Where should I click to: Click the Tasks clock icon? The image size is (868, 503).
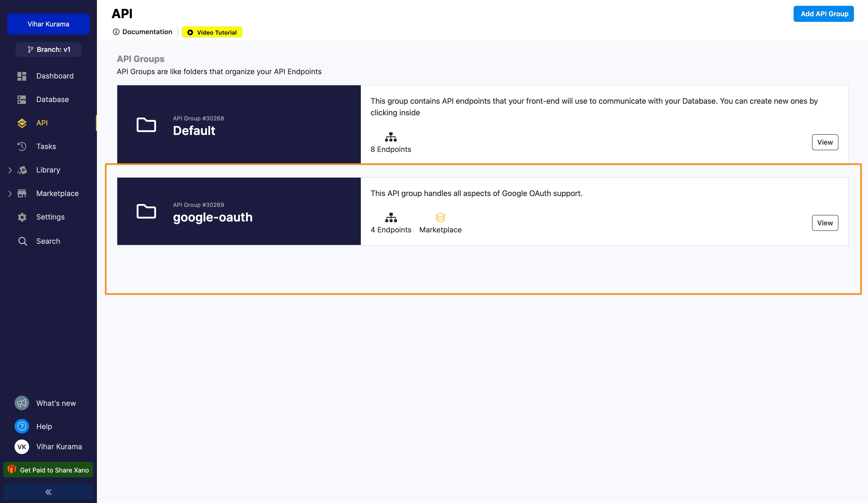pyautogui.click(x=22, y=146)
